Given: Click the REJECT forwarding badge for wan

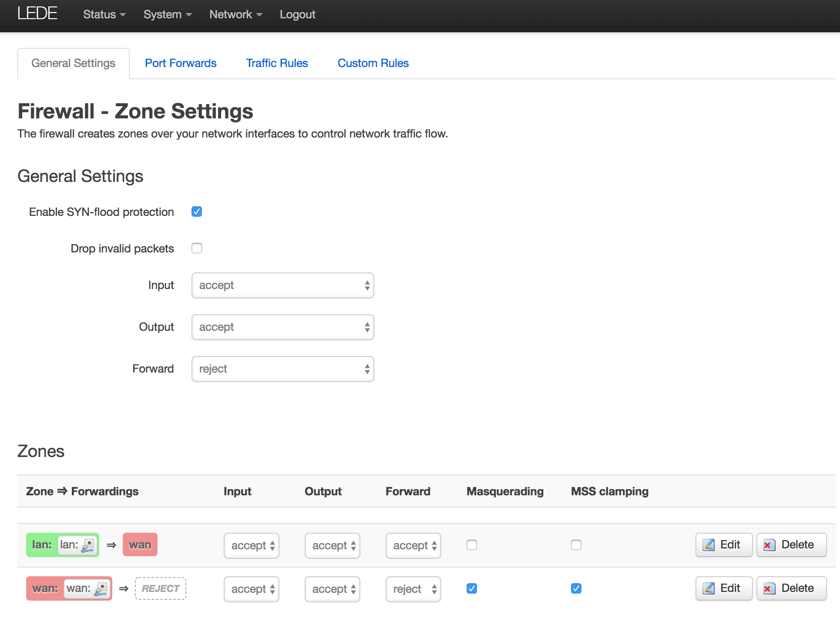Looking at the screenshot, I should click(161, 588).
